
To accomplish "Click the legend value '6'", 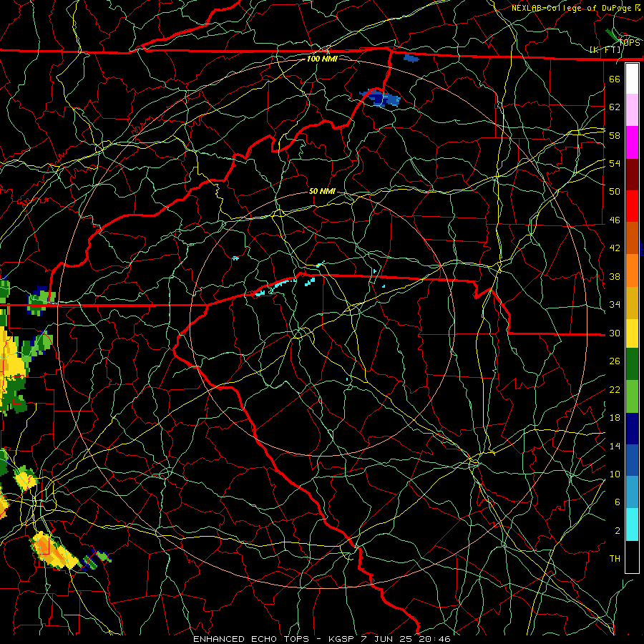I will pos(617,502).
